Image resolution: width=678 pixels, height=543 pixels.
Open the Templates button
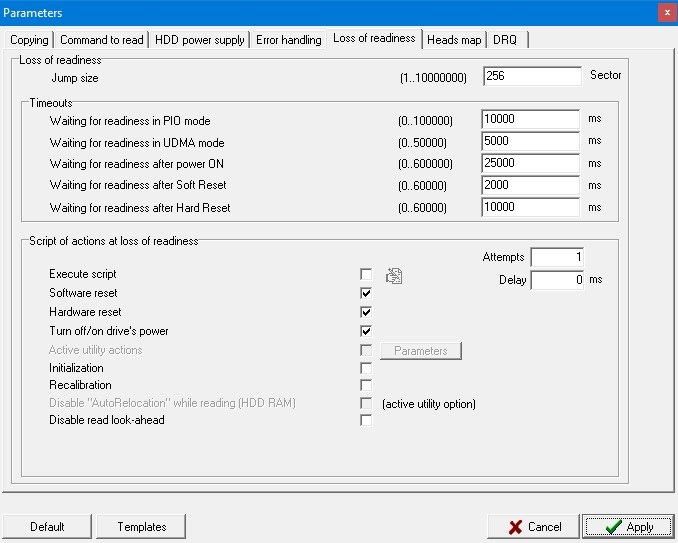pos(141,527)
